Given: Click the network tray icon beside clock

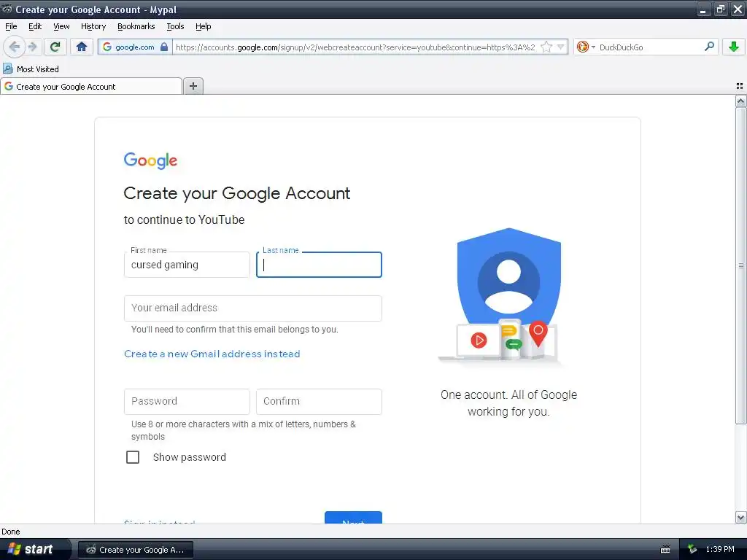Looking at the screenshot, I should coord(692,550).
